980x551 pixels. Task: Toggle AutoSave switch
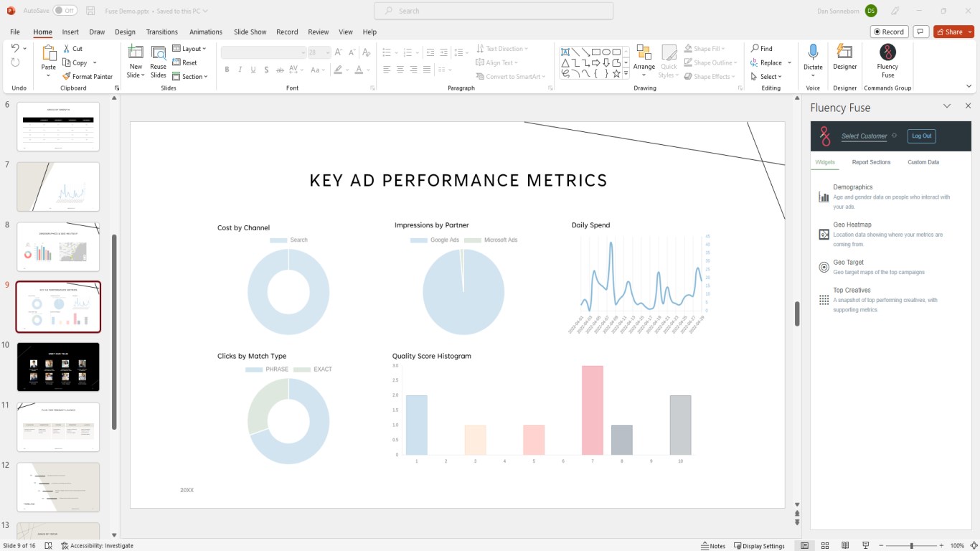[65, 11]
